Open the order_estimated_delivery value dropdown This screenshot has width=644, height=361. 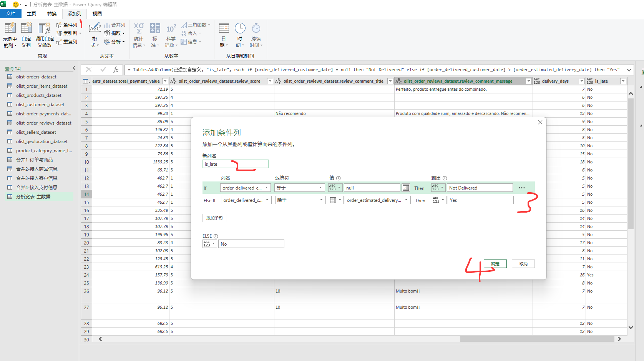377,200
